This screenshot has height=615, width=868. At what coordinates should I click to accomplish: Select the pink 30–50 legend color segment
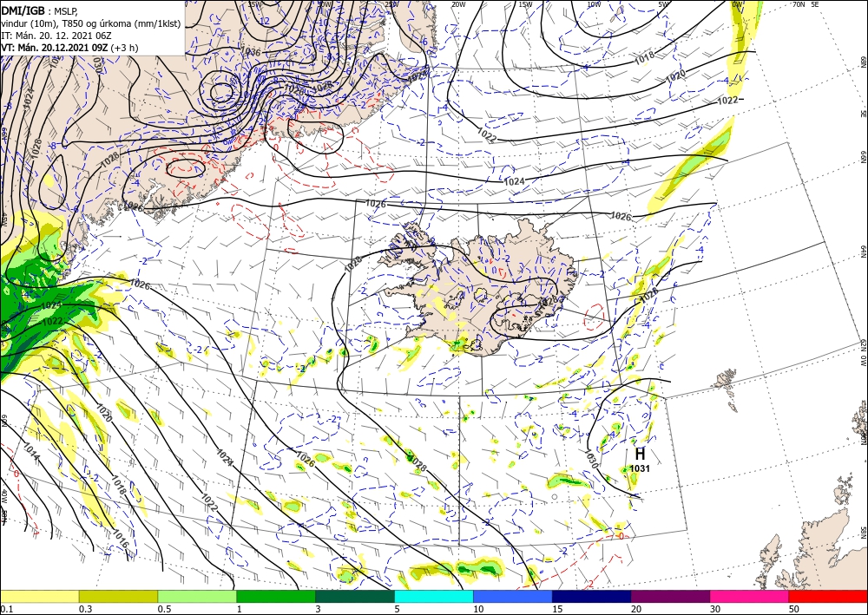[x=750, y=596]
